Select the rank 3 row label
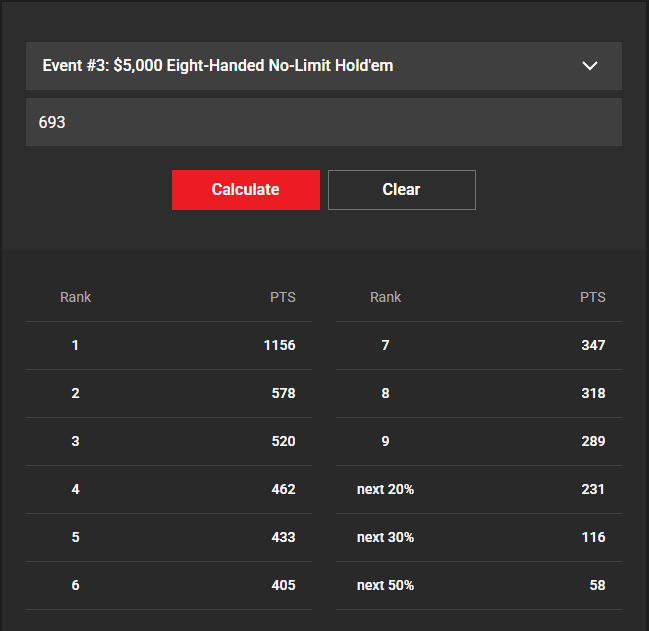649x631 pixels. [x=75, y=441]
